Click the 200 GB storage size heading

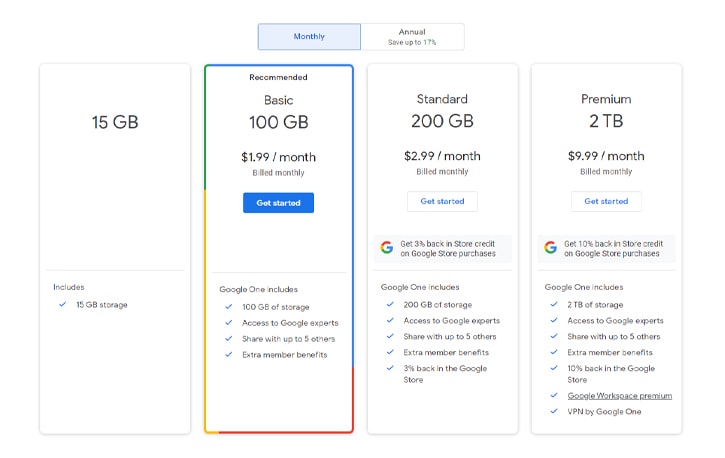click(442, 121)
